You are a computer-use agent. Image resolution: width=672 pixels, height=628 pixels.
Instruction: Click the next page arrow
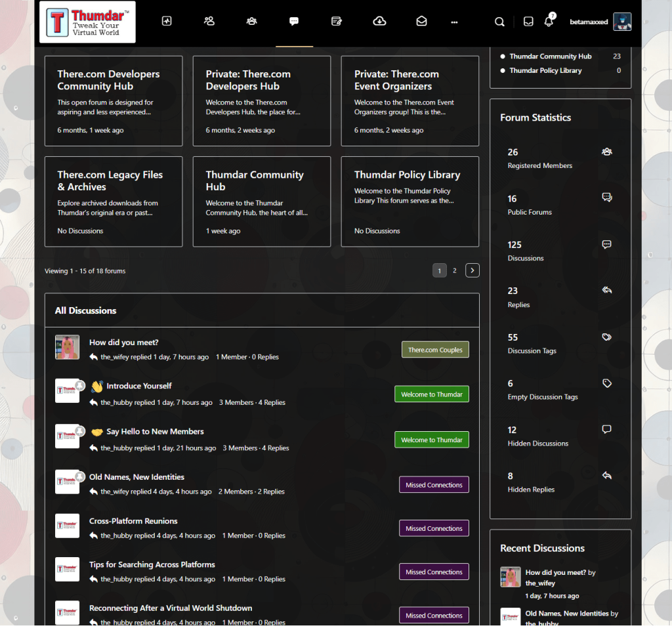click(x=472, y=270)
